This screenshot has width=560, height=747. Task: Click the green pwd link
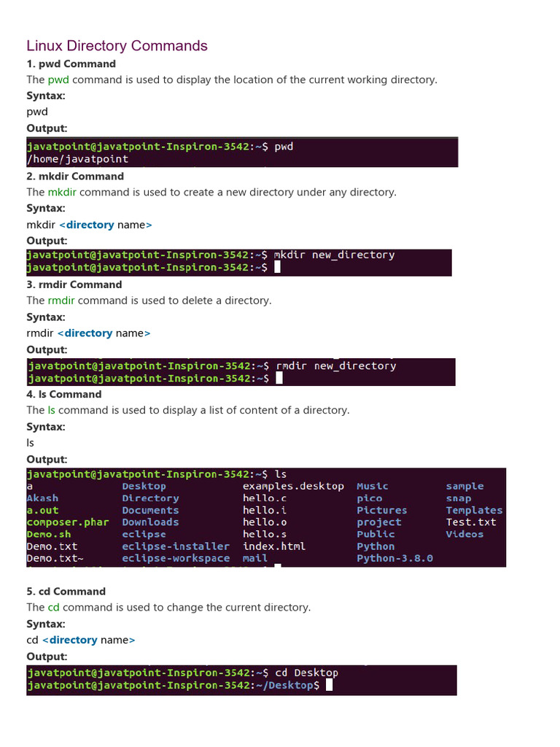click(x=59, y=80)
